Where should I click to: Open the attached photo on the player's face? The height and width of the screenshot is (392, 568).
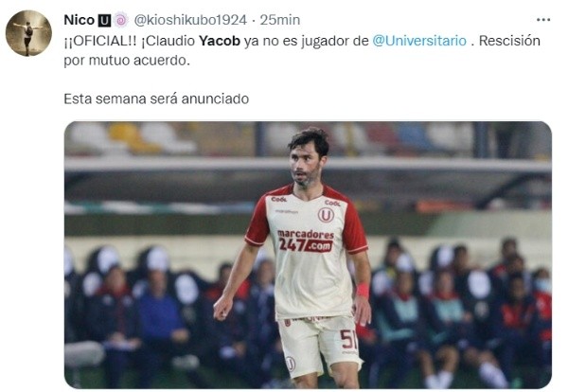click(x=308, y=159)
